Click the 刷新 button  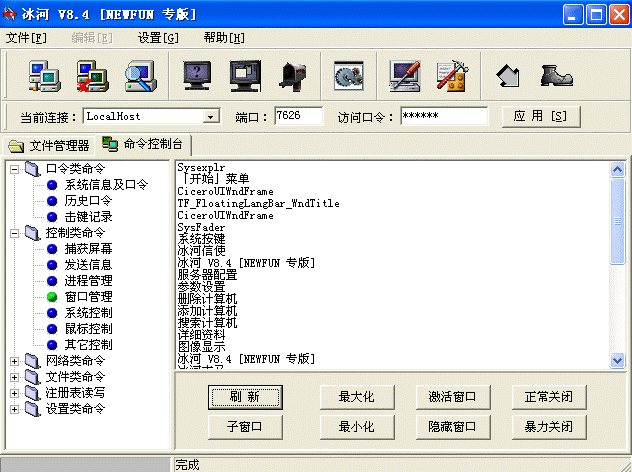[x=245, y=397]
